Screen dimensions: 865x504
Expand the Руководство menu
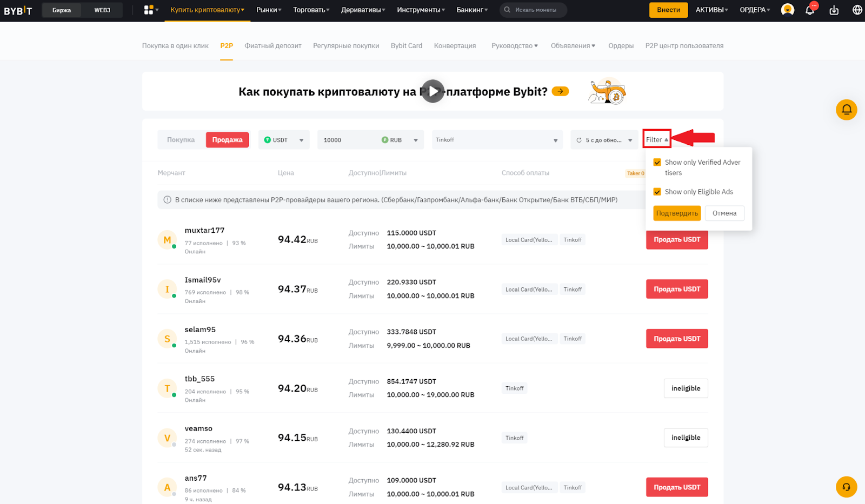(514, 46)
